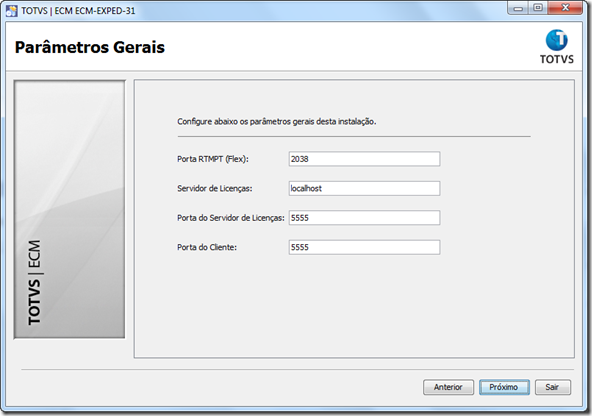The width and height of the screenshot is (592, 416).
Task: Close the TOTVS ECM installer window
Action: coord(565,8)
